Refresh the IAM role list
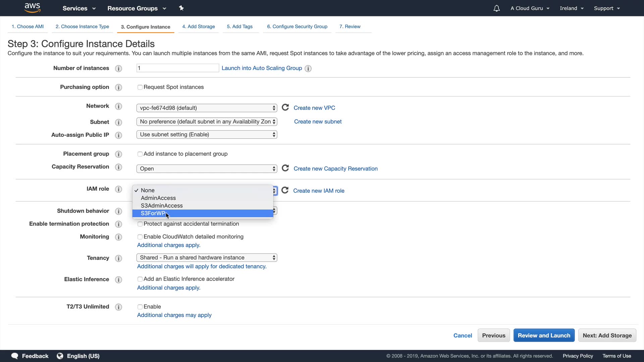 (x=285, y=190)
